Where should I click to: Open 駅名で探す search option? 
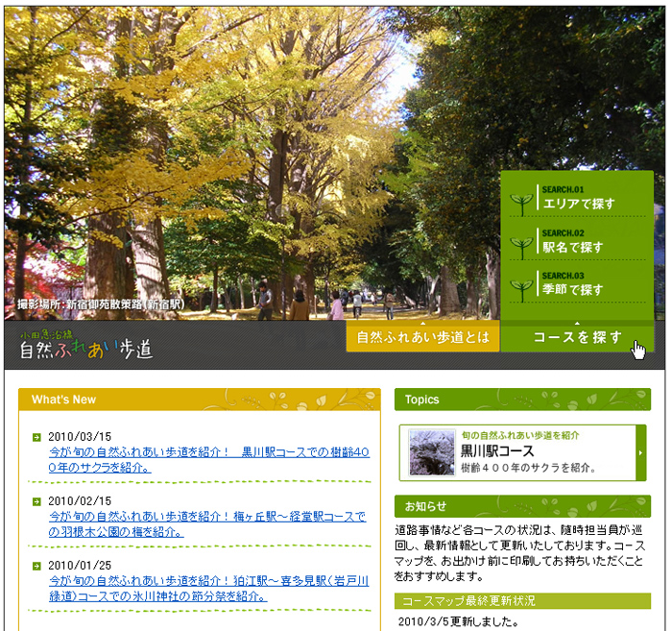coord(572,247)
